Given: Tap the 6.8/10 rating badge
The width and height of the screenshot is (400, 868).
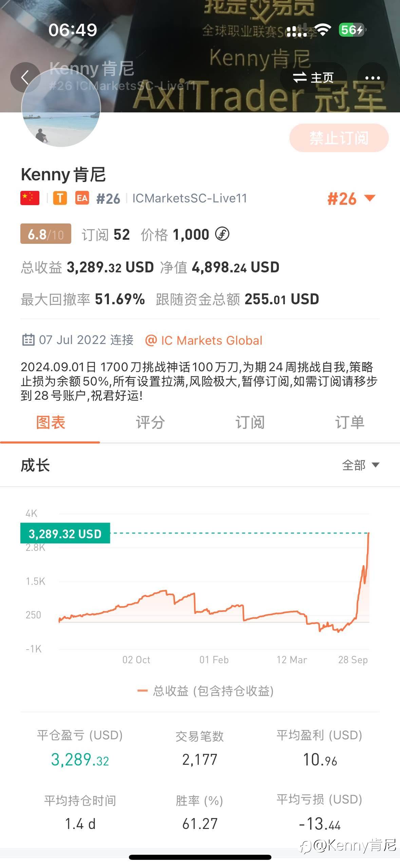Looking at the screenshot, I should pyautogui.click(x=46, y=234).
